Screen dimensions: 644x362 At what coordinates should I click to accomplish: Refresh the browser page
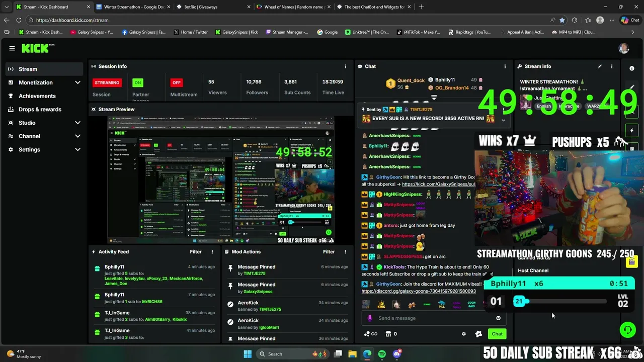point(19,20)
